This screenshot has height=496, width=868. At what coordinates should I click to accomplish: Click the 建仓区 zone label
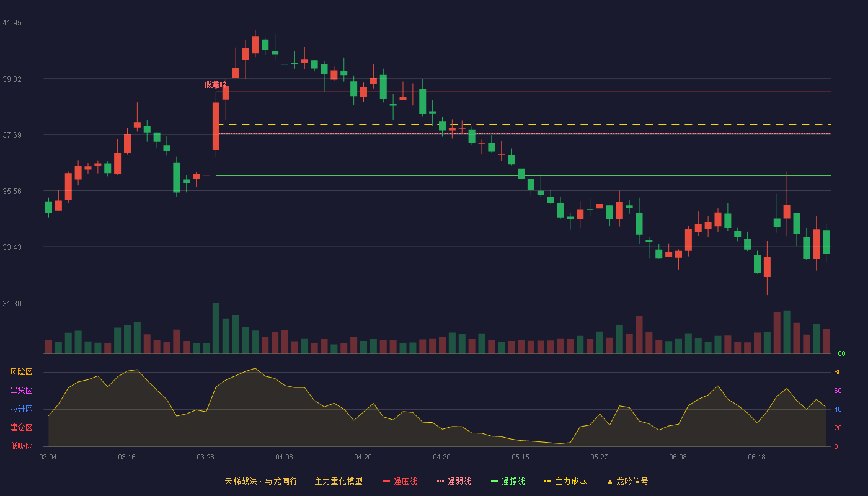(21, 428)
